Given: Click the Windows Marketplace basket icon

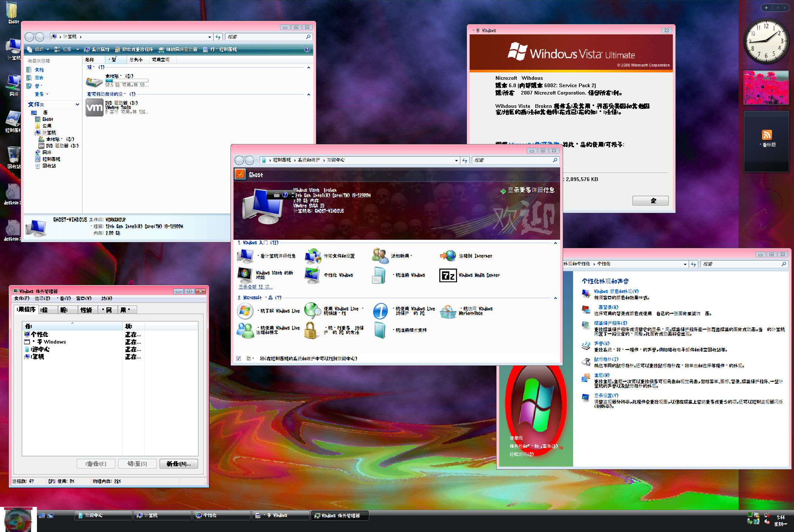Looking at the screenshot, I should coord(448,311).
